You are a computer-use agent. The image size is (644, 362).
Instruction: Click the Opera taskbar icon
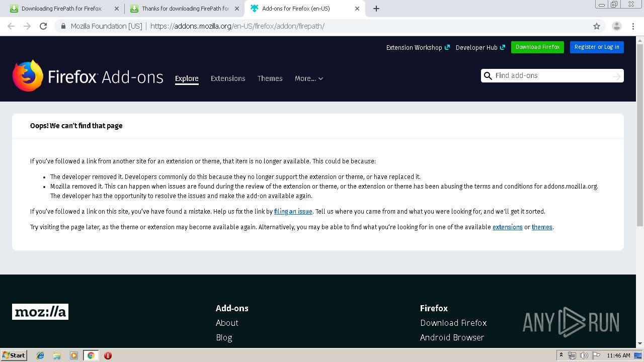[x=108, y=355]
